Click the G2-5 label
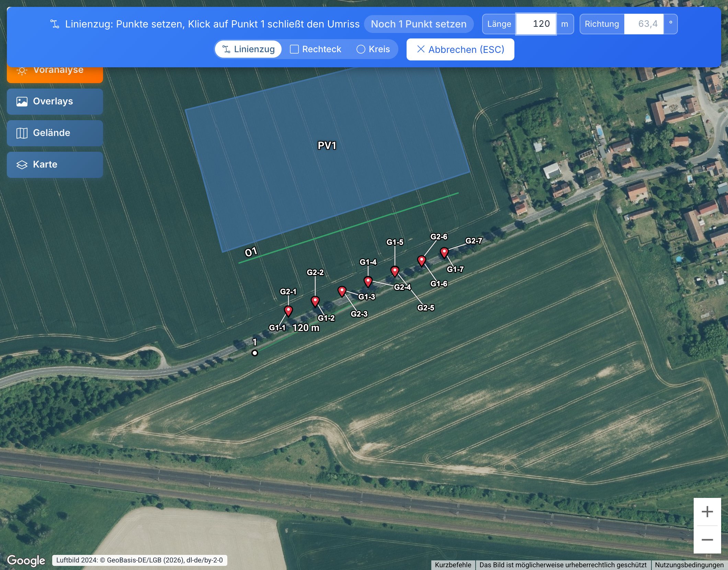Screen dimensions: 728x570 (426, 308)
